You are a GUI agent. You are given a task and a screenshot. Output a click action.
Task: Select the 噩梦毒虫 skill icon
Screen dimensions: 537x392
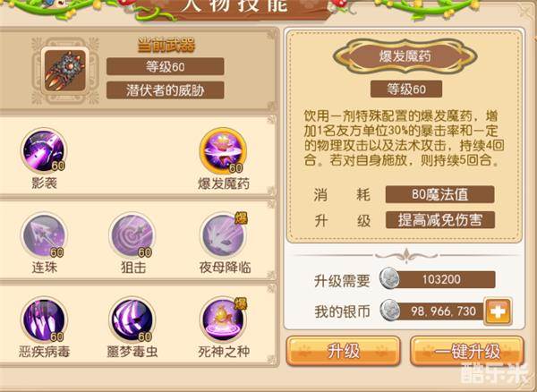tap(132, 320)
